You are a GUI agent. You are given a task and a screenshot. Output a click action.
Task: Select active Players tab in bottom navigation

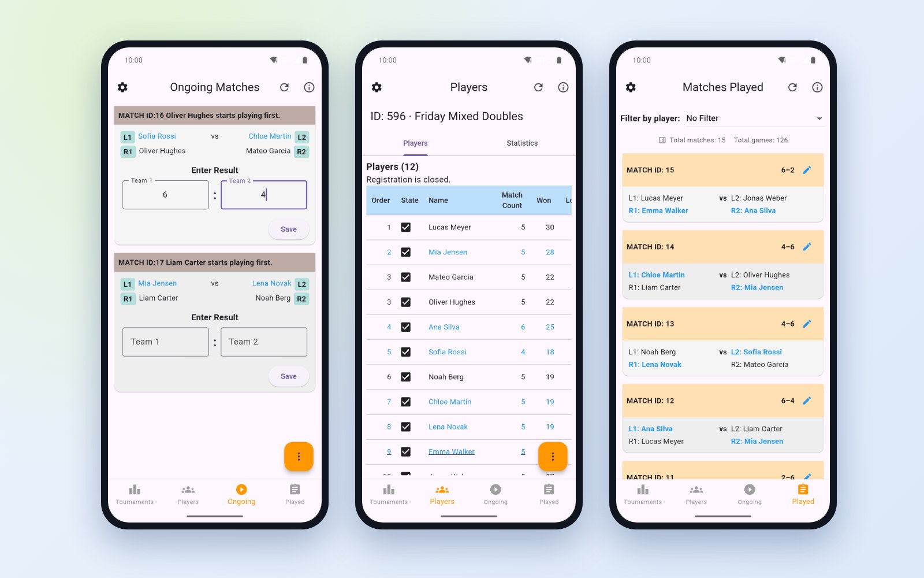pos(442,495)
